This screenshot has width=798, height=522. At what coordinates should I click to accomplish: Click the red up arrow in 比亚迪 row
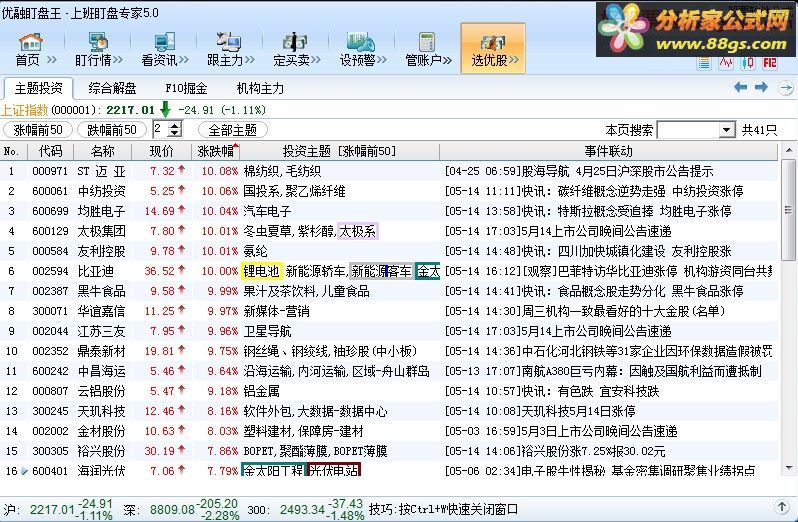tap(182, 270)
